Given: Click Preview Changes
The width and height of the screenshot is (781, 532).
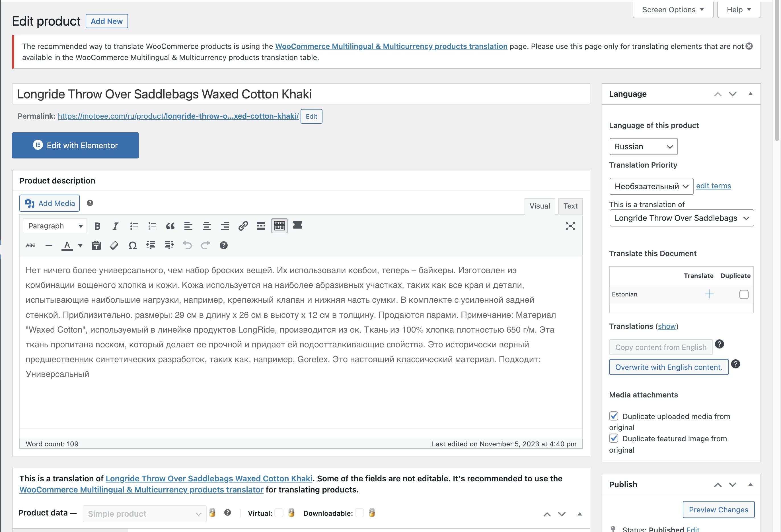Looking at the screenshot, I should (718, 510).
